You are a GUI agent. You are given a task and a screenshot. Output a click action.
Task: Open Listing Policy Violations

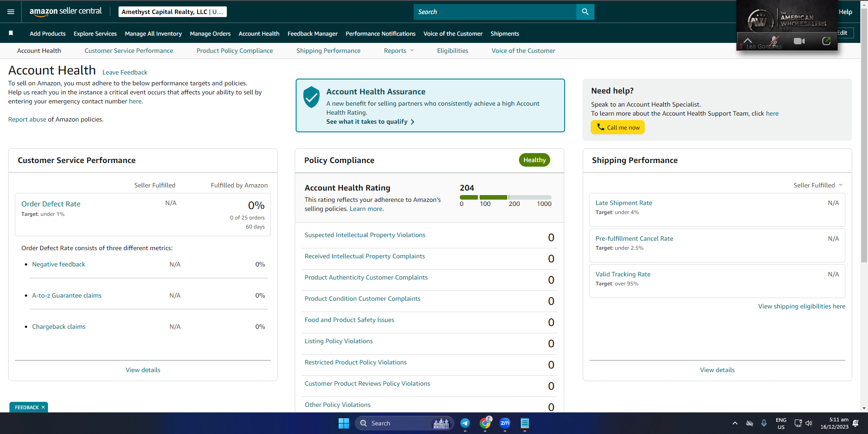tap(339, 341)
